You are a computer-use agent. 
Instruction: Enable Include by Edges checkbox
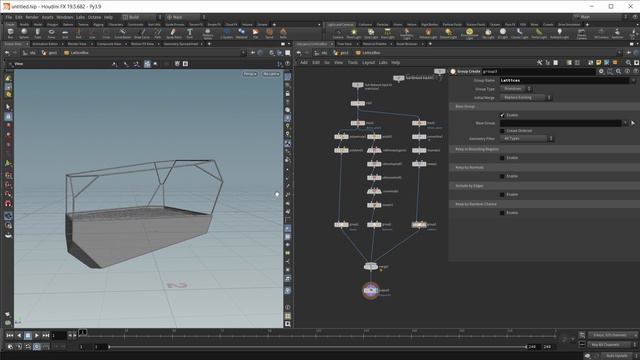click(x=502, y=195)
